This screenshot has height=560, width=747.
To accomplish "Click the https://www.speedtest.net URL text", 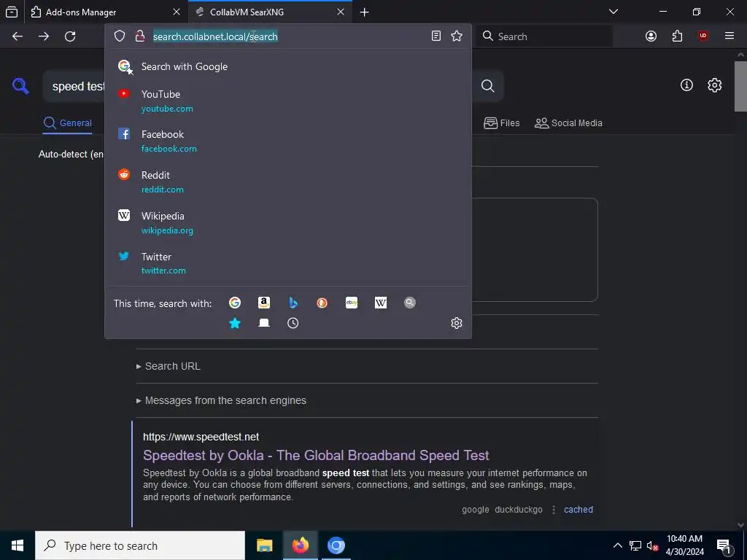I will (x=201, y=437).
